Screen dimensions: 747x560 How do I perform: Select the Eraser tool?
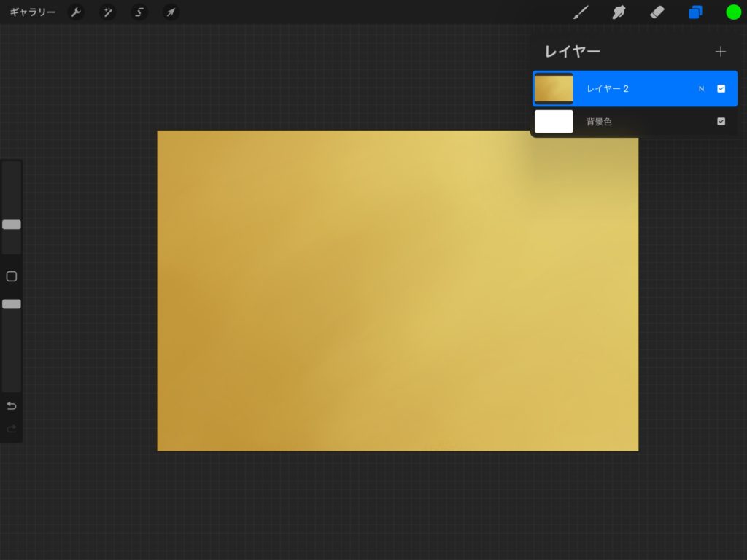pos(657,12)
